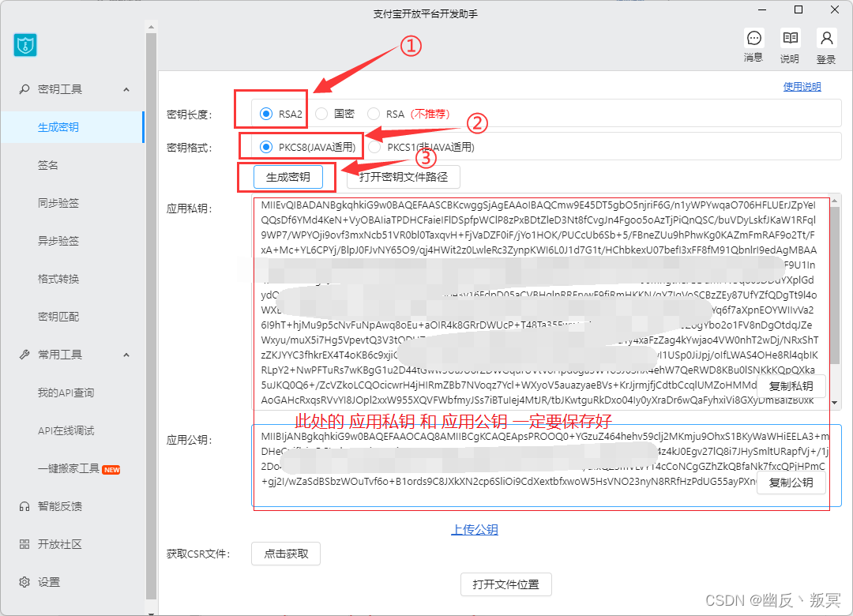Image resolution: width=853 pixels, height=616 pixels.
Task: Click the headset icon beside 智能反馈
Action: coord(24,507)
